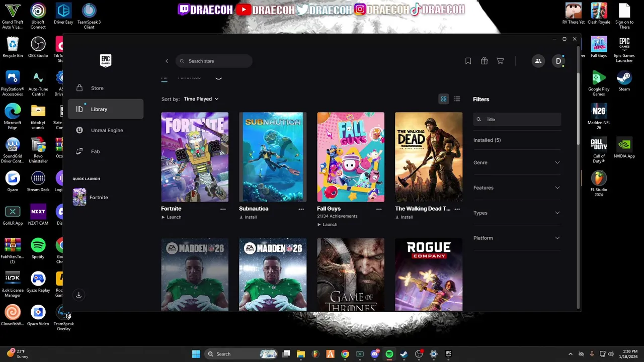Filter by Installed (5)
Viewport: 644px width, 362px height.
point(487,140)
